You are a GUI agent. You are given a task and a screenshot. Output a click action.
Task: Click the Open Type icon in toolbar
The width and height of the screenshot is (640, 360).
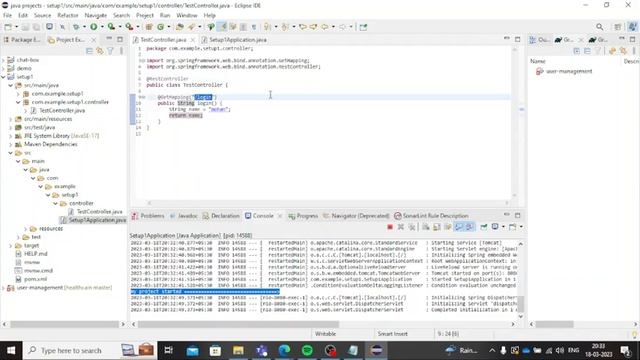pos(180,27)
